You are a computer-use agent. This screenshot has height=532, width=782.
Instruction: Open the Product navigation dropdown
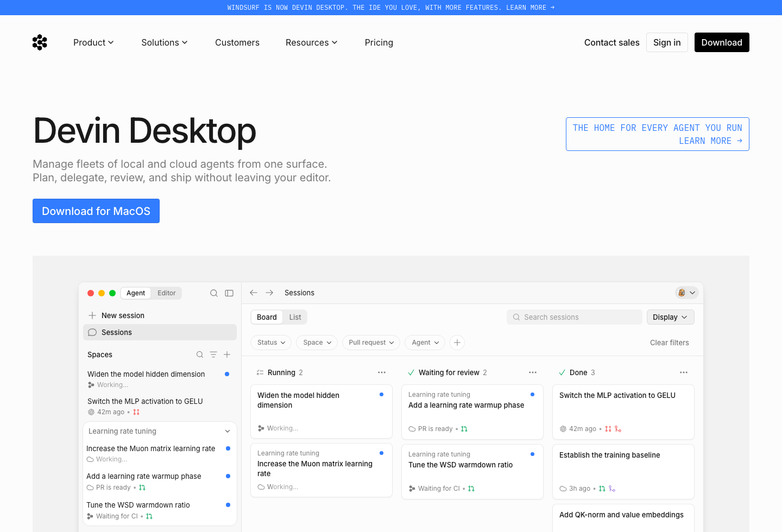(93, 42)
